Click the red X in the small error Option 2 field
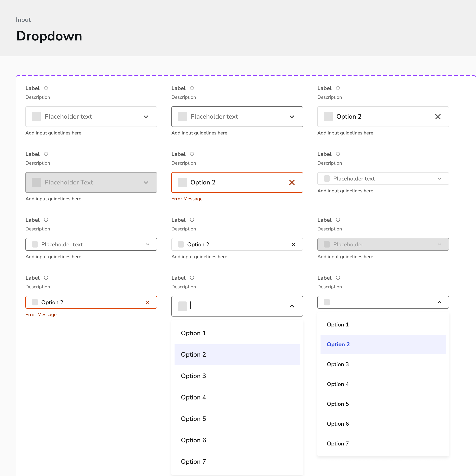Viewport: 476px width, 476px height. click(148, 302)
